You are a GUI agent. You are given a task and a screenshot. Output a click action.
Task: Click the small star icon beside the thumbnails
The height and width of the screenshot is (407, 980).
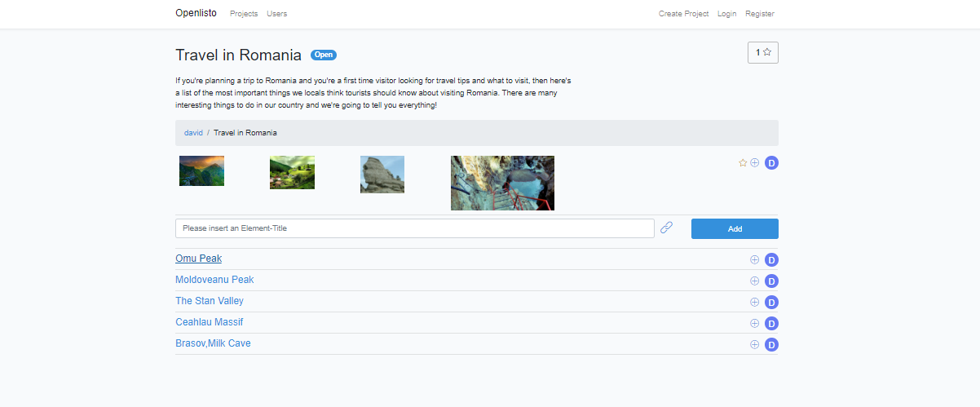pos(743,163)
